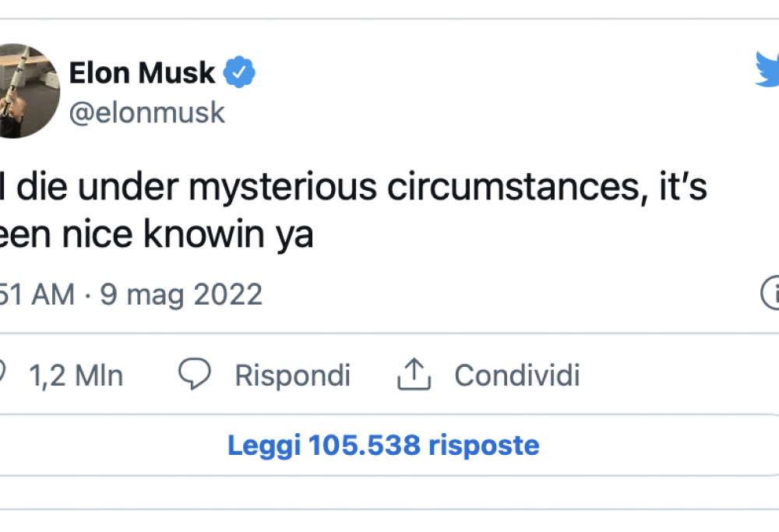Open Leggi 105.538 risposte
Viewport: 779px width, 532px height.
pyautogui.click(x=385, y=445)
